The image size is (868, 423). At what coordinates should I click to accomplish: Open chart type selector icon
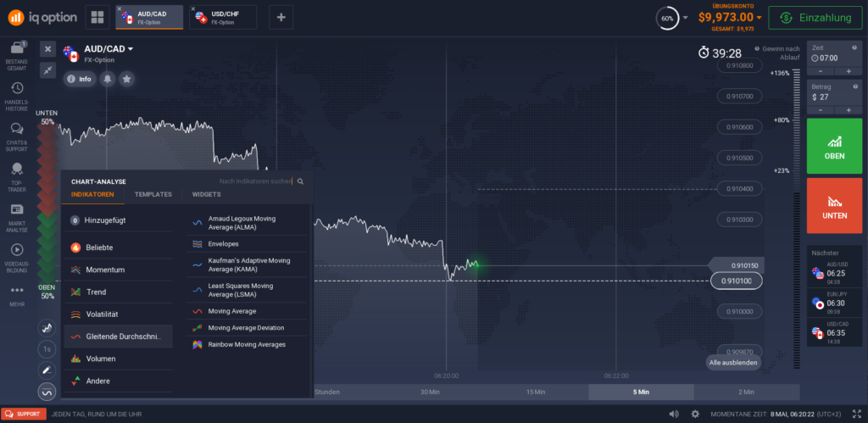pyautogui.click(x=47, y=328)
